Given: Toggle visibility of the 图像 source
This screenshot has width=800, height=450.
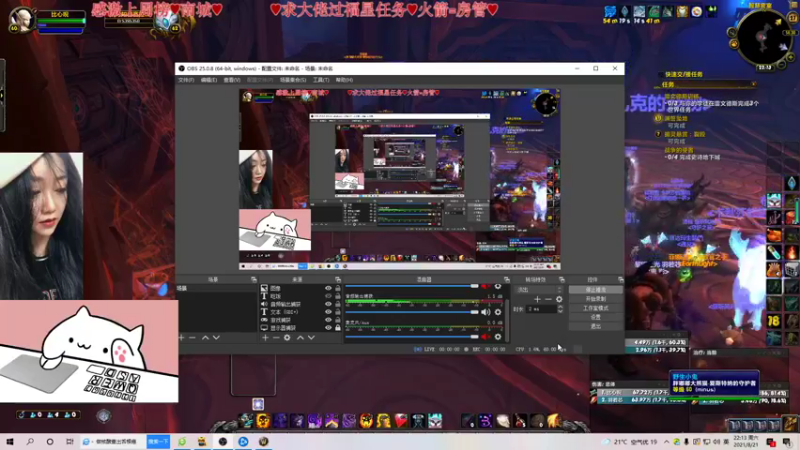Looking at the screenshot, I should 328,288.
